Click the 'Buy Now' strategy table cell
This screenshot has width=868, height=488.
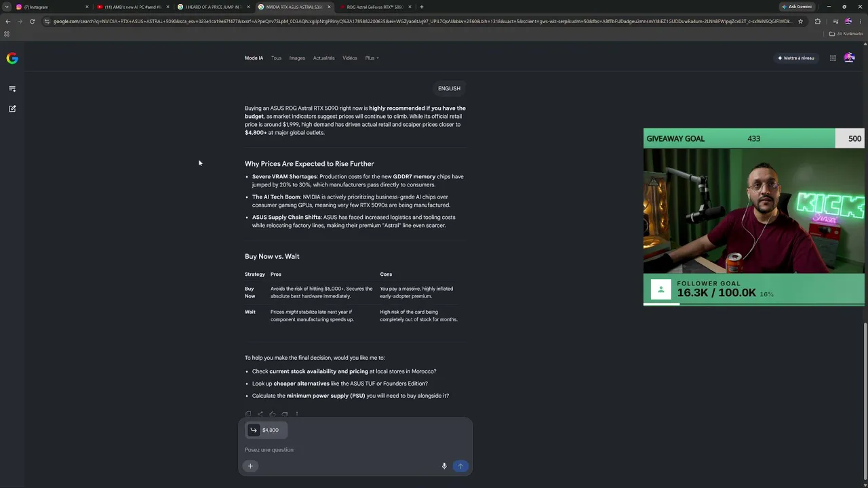(x=250, y=292)
